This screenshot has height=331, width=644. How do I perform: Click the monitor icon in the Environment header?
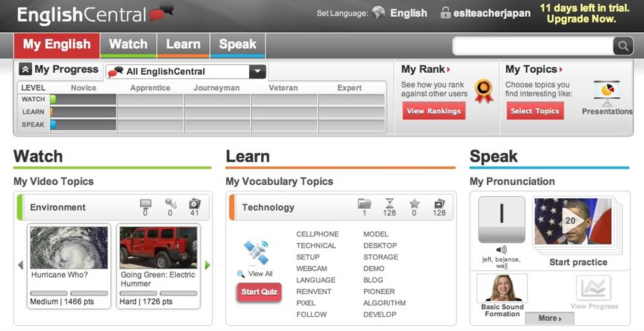click(146, 203)
